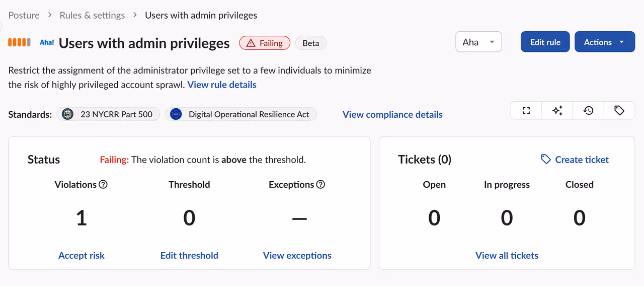Open the Aha dropdown selector
Image resolution: width=644 pixels, height=286 pixels.
click(x=478, y=42)
